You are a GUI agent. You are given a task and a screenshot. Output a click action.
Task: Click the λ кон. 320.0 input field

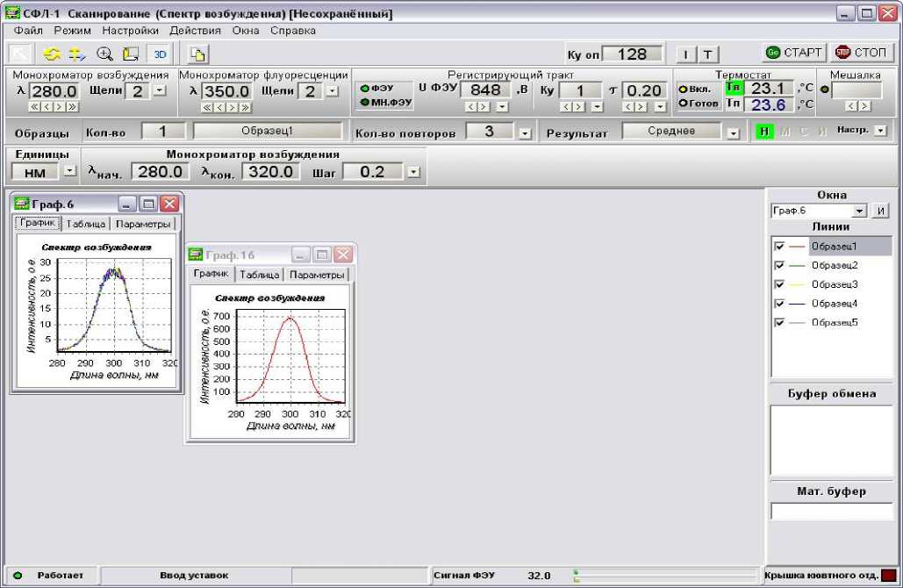coord(270,171)
